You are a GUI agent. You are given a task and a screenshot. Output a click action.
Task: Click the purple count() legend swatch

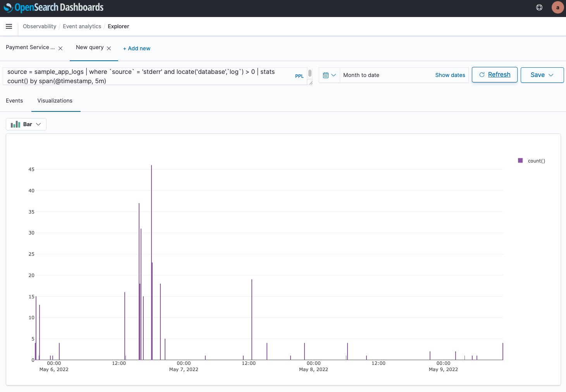pyautogui.click(x=520, y=160)
